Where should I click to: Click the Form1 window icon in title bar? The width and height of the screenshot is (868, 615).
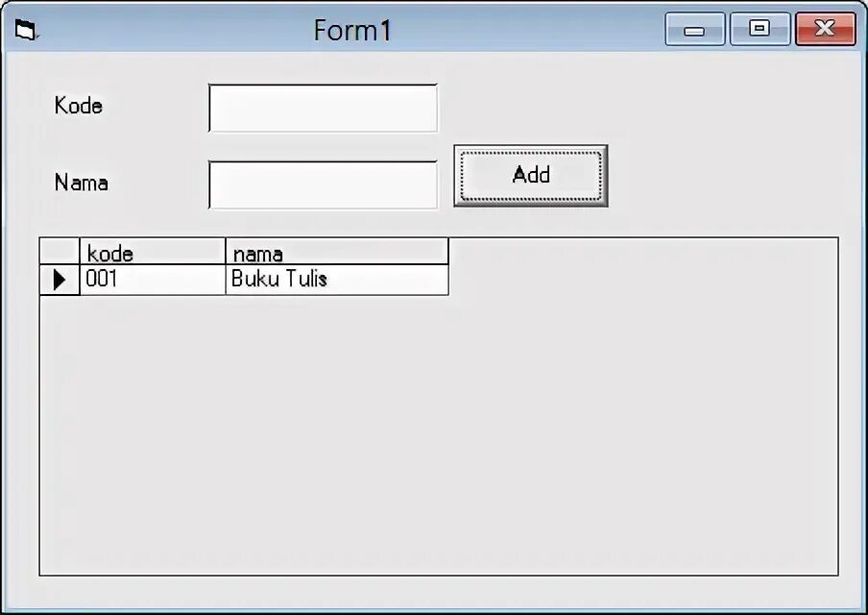(26, 32)
